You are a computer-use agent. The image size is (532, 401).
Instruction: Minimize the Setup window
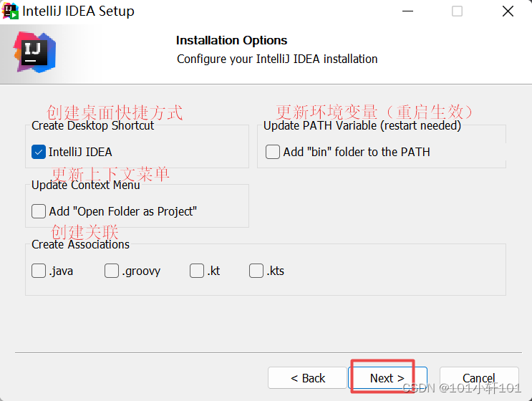[407, 11]
